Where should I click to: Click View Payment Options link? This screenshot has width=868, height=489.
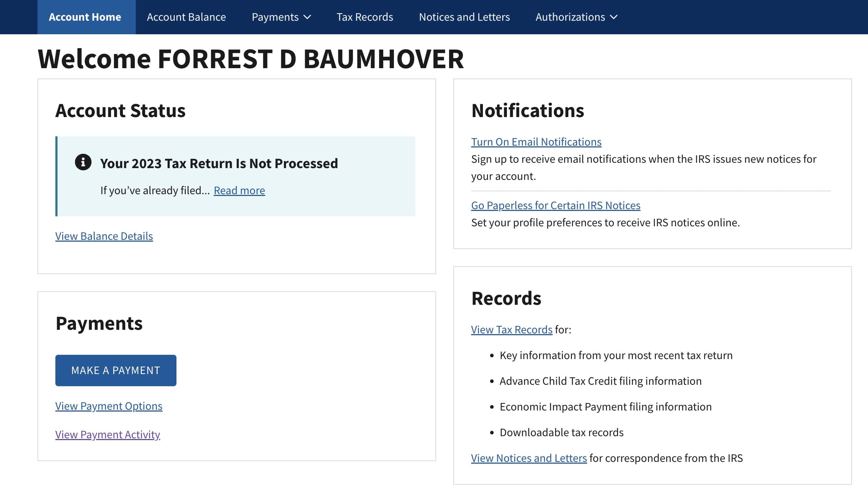108,405
